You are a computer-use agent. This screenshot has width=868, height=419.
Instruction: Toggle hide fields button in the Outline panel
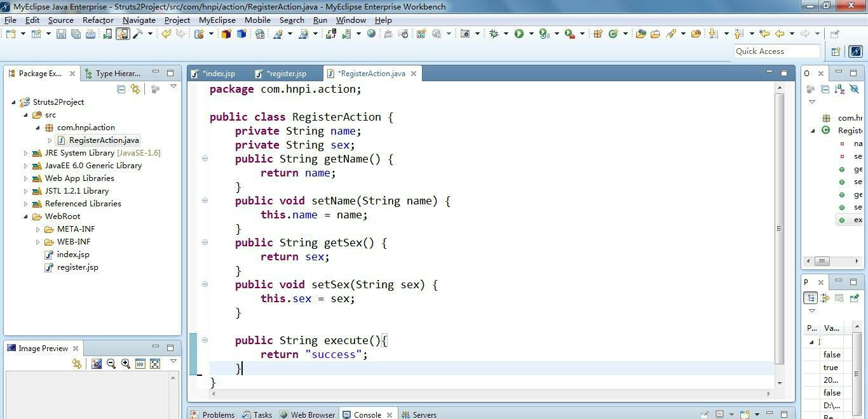854,90
